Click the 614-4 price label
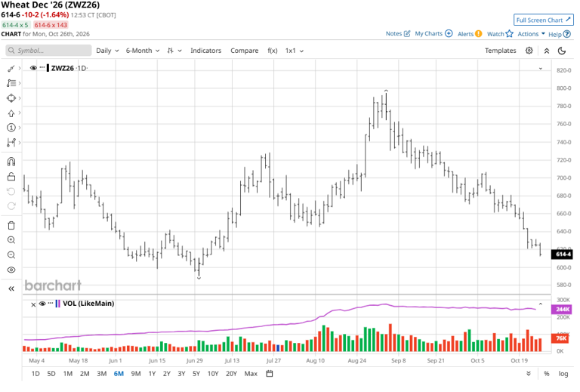This screenshot has width=580, height=392. tap(562, 254)
